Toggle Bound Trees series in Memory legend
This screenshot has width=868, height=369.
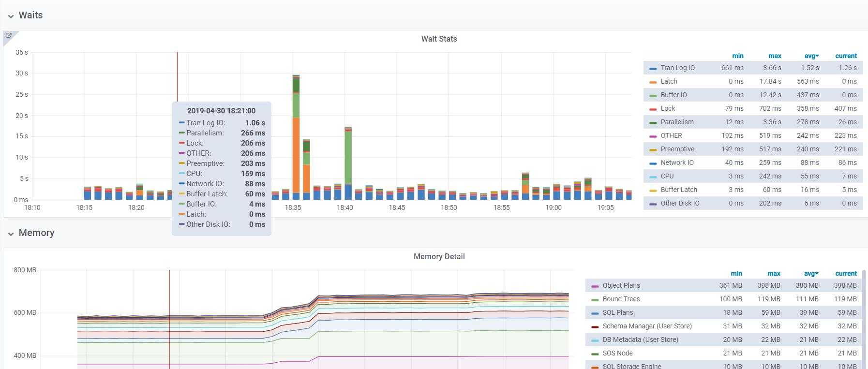[621, 299]
